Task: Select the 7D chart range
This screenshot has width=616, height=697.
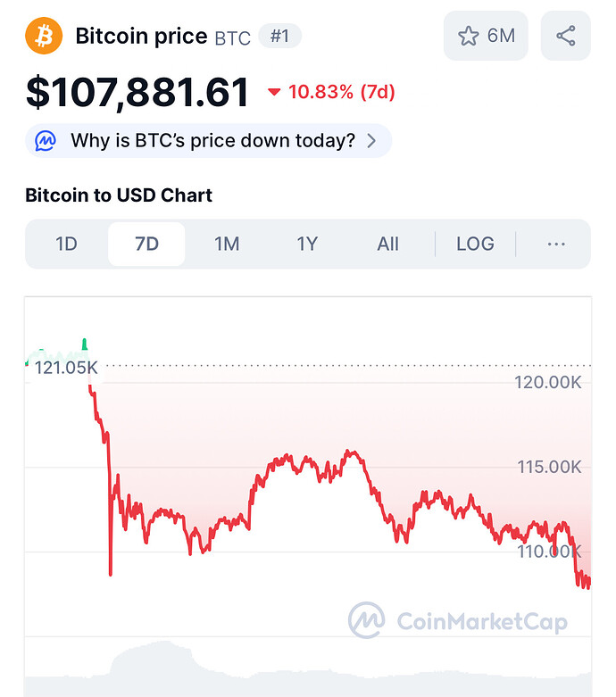Action: pyautogui.click(x=146, y=244)
